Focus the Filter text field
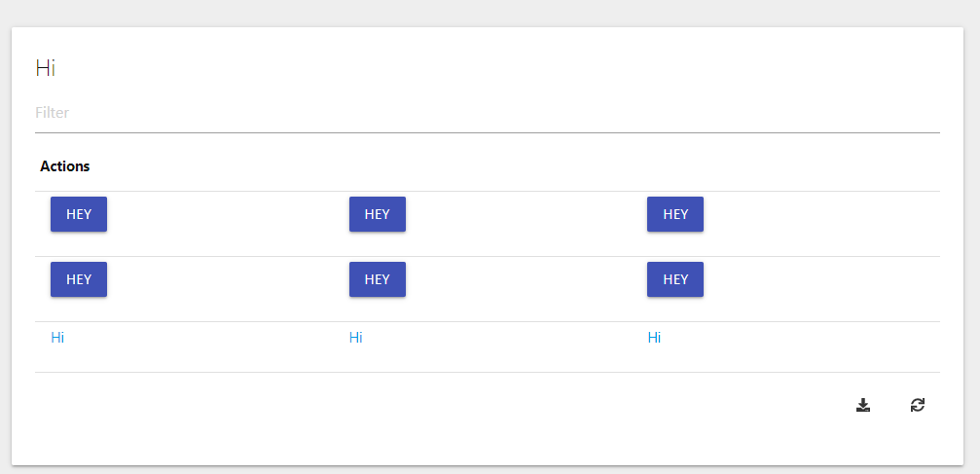 [488, 113]
